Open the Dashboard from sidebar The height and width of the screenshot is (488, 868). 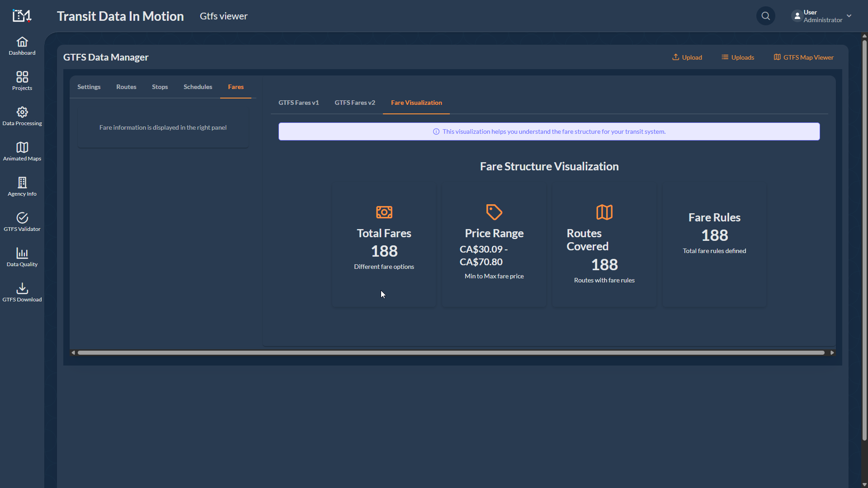pyautogui.click(x=22, y=46)
